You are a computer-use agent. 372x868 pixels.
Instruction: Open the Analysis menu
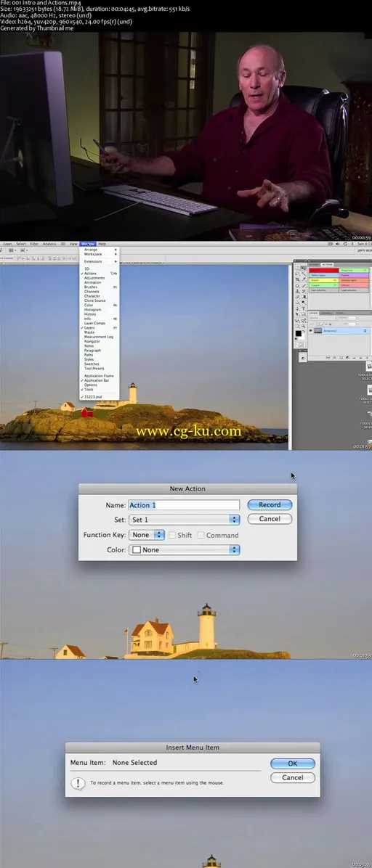click(49, 244)
